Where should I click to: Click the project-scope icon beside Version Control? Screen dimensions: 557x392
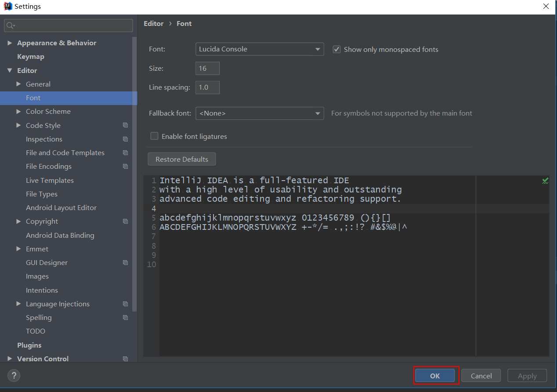tap(126, 359)
